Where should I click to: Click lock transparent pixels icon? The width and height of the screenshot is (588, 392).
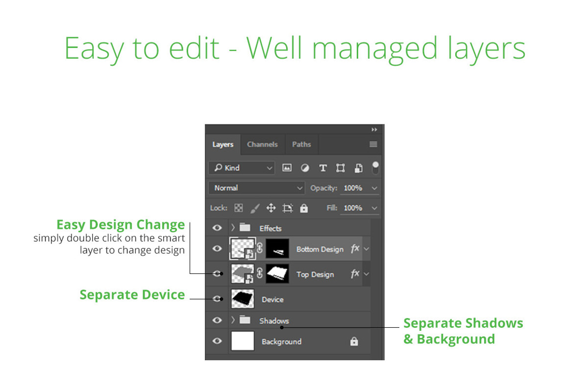(x=239, y=208)
